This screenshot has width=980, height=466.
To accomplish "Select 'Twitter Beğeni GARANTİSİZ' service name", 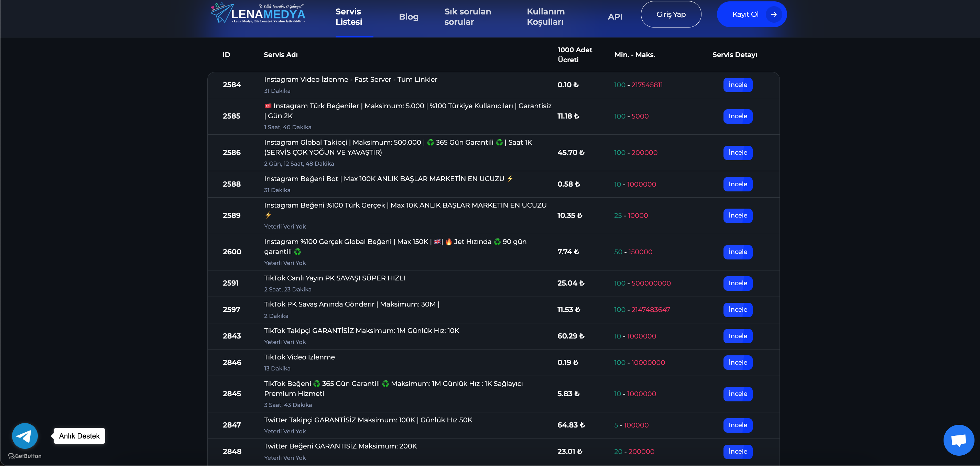I will pyautogui.click(x=340, y=446).
